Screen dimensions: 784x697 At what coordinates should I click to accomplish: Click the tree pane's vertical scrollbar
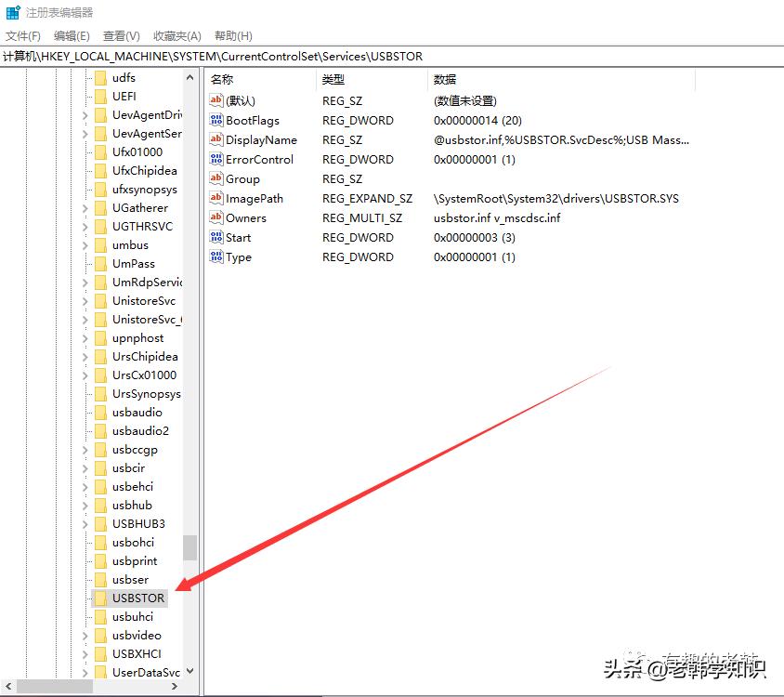[x=190, y=548]
